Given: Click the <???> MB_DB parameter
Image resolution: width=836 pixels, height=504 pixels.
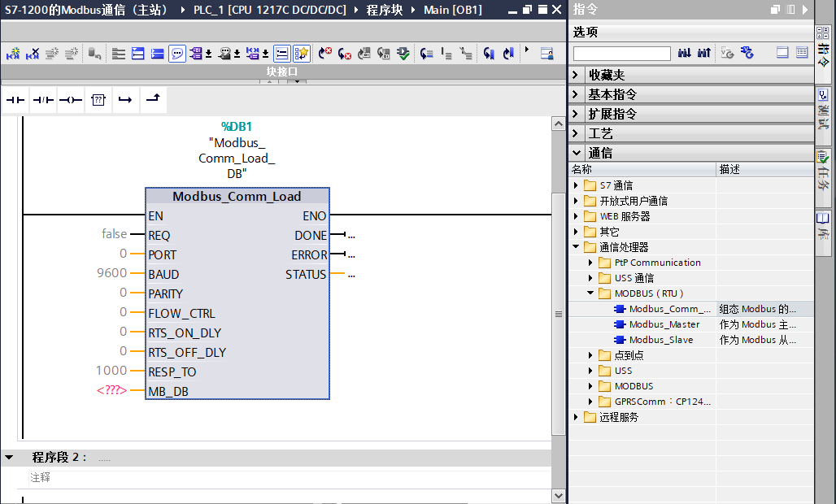Looking at the screenshot, I should 111,391.
